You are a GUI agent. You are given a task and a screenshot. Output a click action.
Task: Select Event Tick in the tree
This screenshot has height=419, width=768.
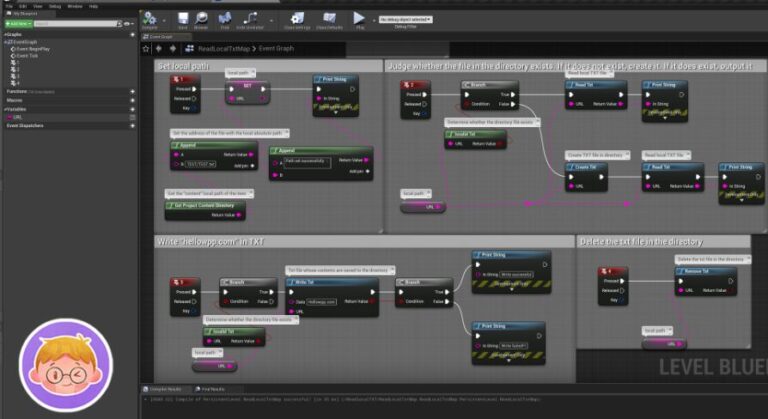coord(26,56)
